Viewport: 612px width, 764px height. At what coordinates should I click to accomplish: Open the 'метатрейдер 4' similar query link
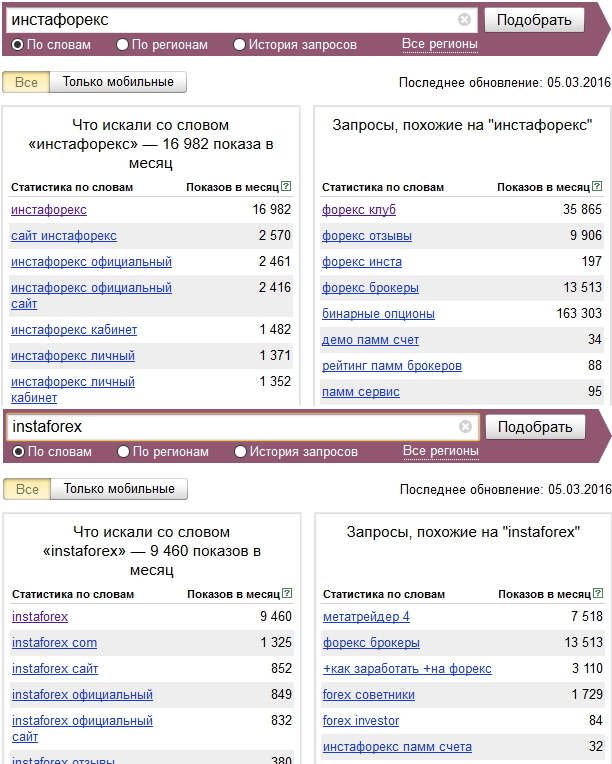point(366,617)
